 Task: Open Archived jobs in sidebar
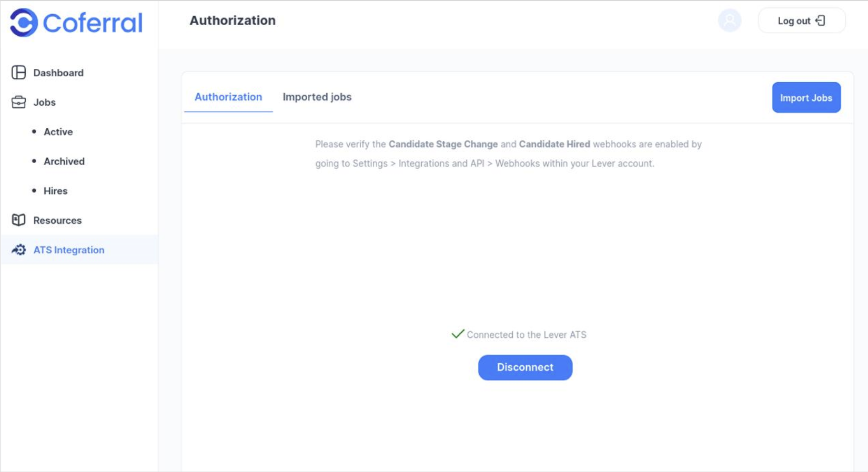[x=64, y=161]
